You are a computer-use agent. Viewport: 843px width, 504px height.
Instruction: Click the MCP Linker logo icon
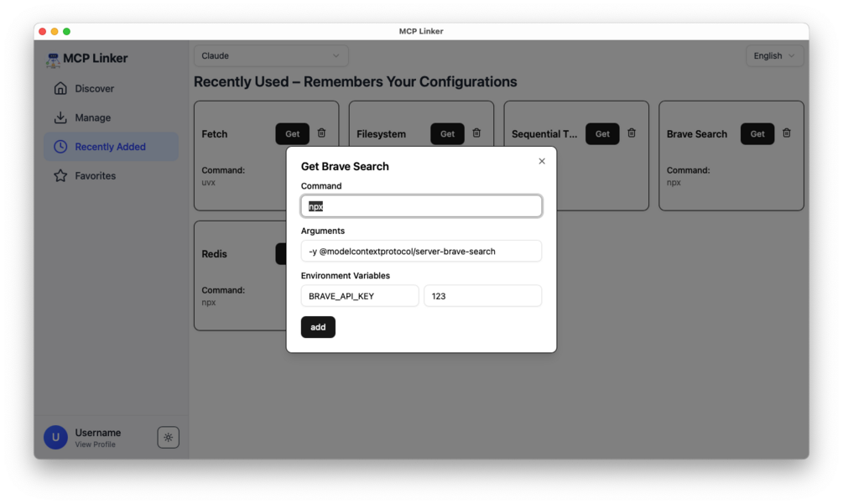[53, 60]
